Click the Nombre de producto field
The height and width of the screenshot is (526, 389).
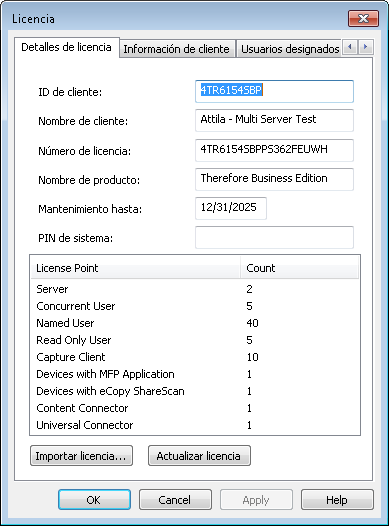(x=274, y=179)
